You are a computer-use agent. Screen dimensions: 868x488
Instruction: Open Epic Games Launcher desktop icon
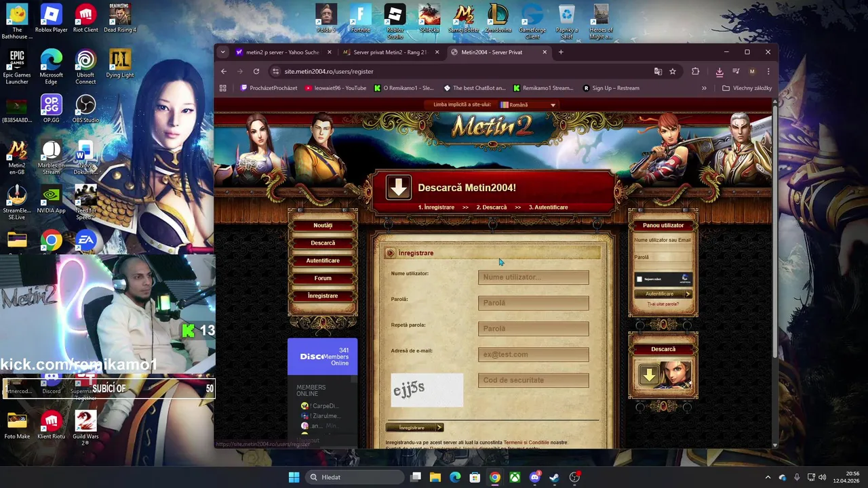tap(17, 66)
